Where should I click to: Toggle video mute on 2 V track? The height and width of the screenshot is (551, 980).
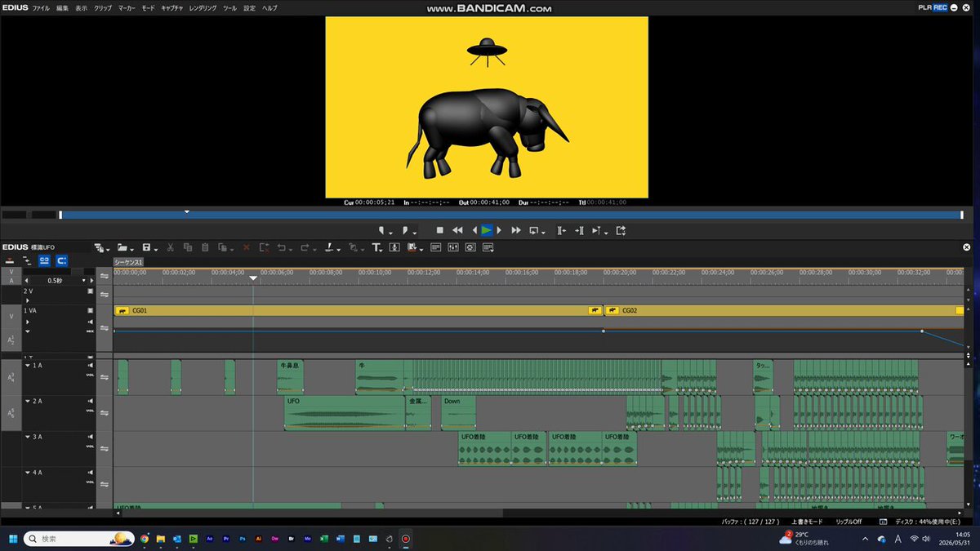pyautogui.click(x=90, y=291)
